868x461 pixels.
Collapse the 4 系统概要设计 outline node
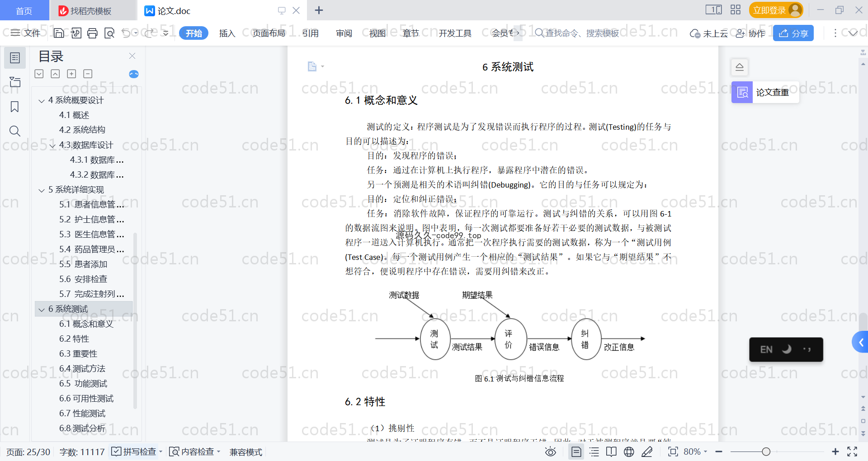[42, 101]
